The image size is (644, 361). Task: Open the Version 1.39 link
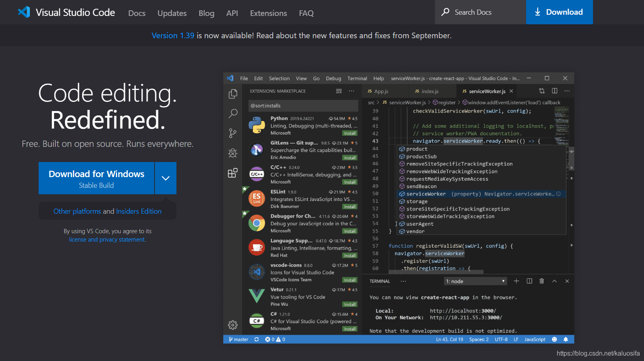[173, 35]
